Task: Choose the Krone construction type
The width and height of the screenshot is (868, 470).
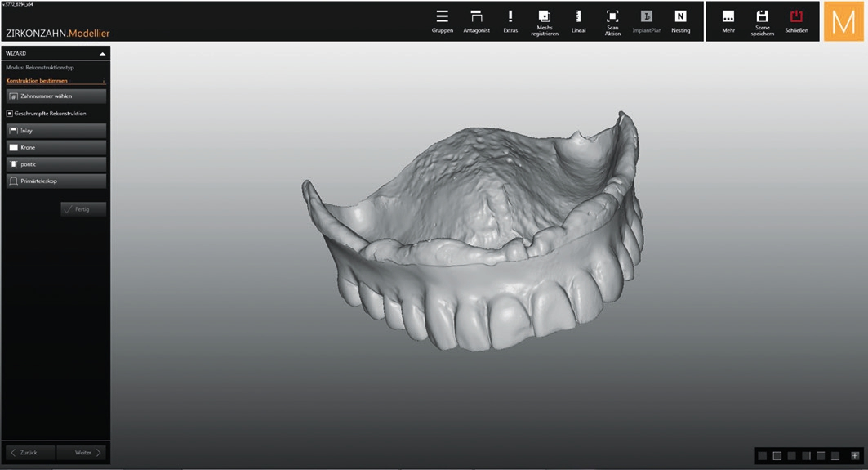Action: [56, 147]
